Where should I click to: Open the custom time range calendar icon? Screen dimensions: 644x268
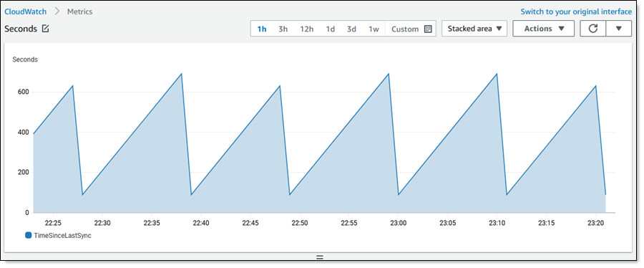[x=428, y=29]
